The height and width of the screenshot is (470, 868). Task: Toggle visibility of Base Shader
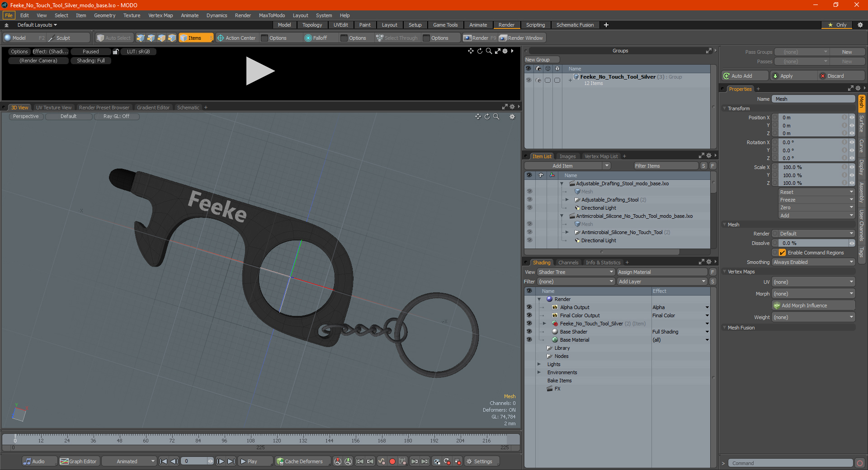point(529,332)
